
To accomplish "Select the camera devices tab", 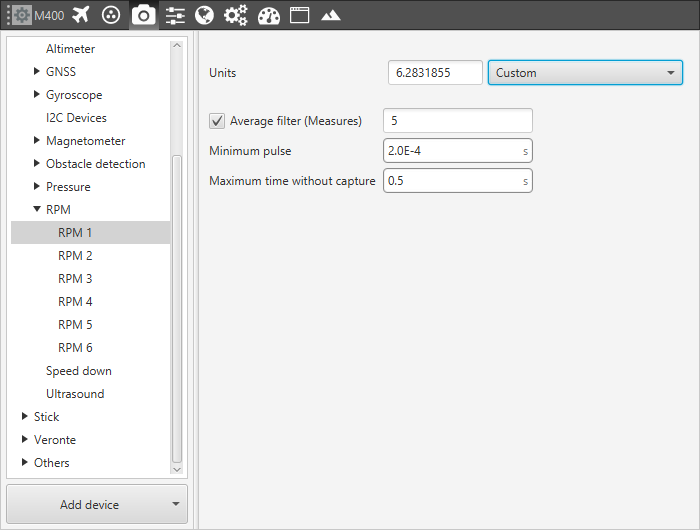I will [143, 16].
